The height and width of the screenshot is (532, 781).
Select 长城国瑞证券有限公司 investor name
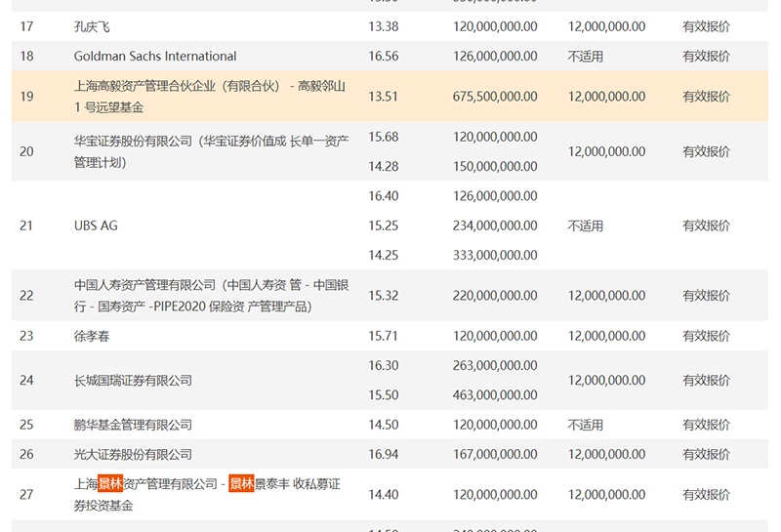point(133,381)
